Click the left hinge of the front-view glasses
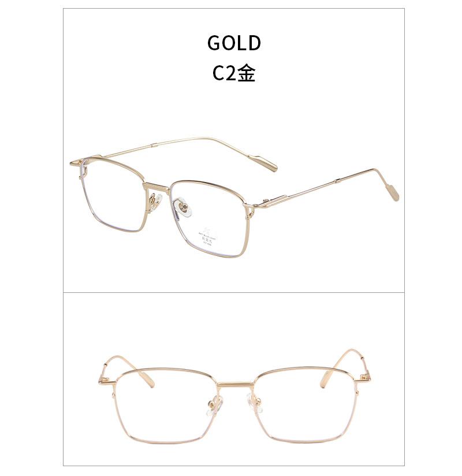 coord(105,380)
